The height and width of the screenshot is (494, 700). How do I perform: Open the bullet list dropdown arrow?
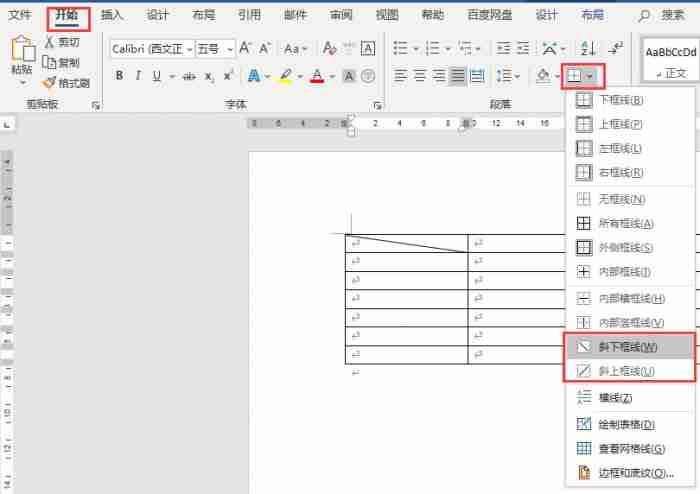[416, 48]
